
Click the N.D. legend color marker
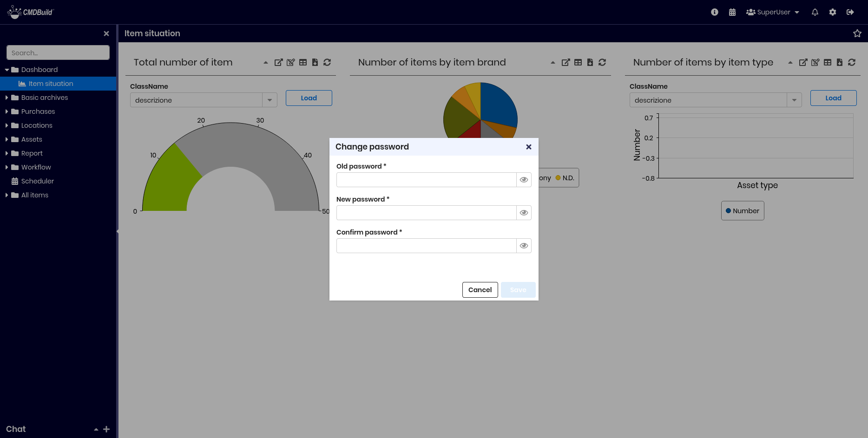[x=558, y=178]
